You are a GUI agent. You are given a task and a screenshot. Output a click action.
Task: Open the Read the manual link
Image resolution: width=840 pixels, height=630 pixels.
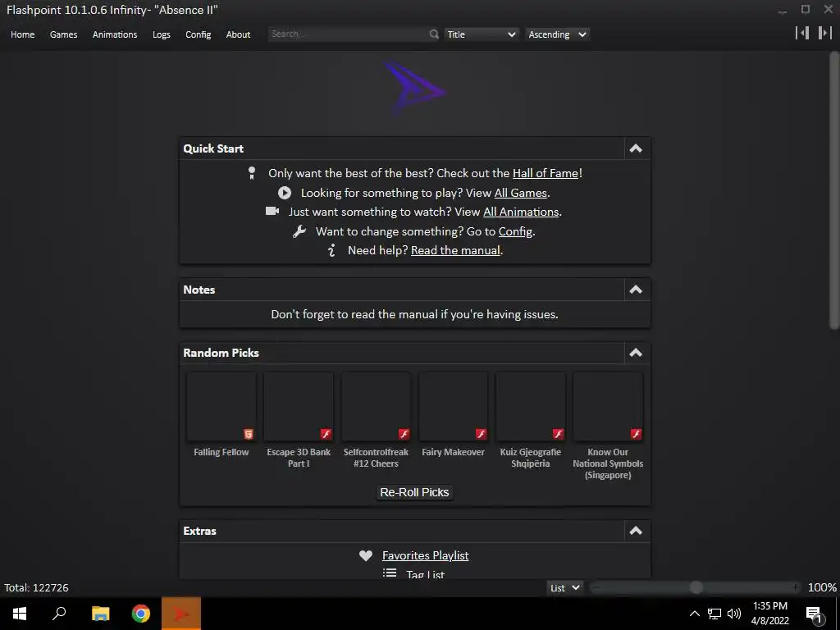coord(455,250)
